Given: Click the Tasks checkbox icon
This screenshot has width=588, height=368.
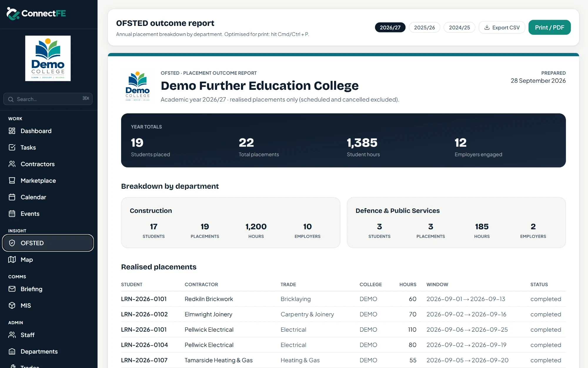Looking at the screenshot, I should pyautogui.click(x=12, y=147).
